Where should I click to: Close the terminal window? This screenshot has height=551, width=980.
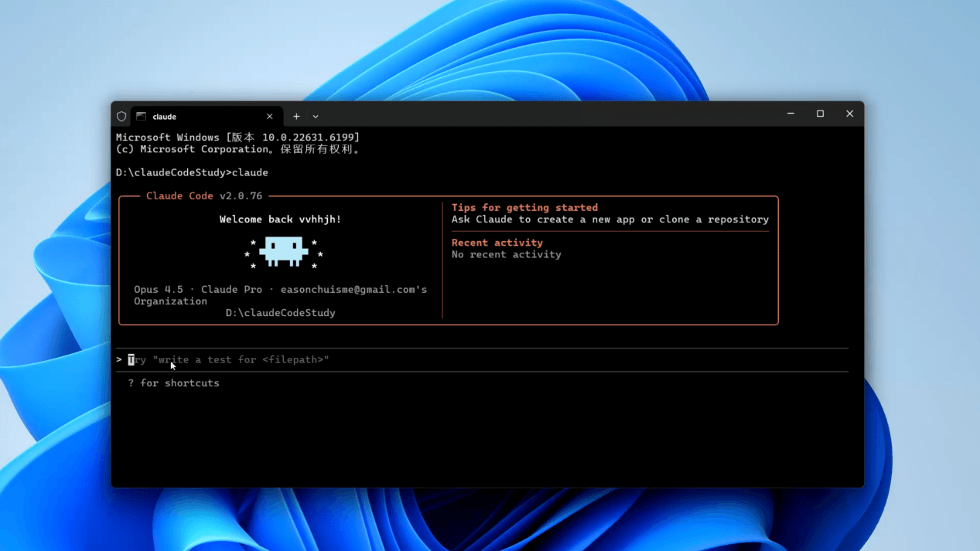[849, 114]
